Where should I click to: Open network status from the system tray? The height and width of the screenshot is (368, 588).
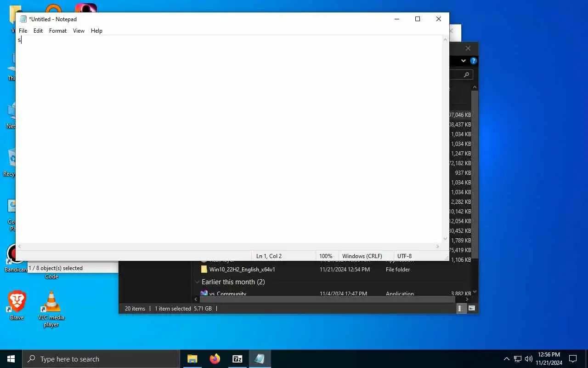click(x=518, y=359)
